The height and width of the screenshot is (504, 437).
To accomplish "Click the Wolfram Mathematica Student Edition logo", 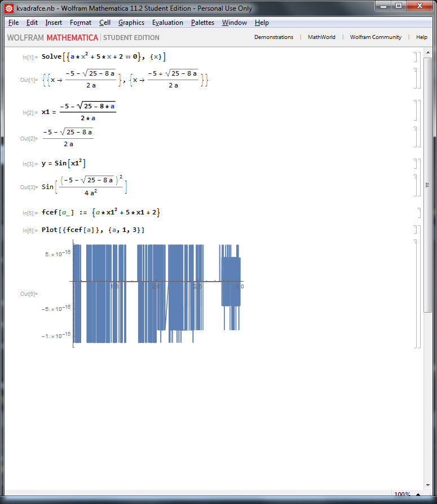I will pyautogui.click(x=83, y=38).
